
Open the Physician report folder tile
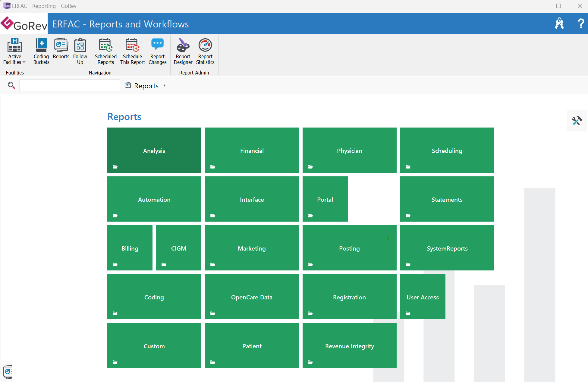pyautogui.click(x=350, y=150)
